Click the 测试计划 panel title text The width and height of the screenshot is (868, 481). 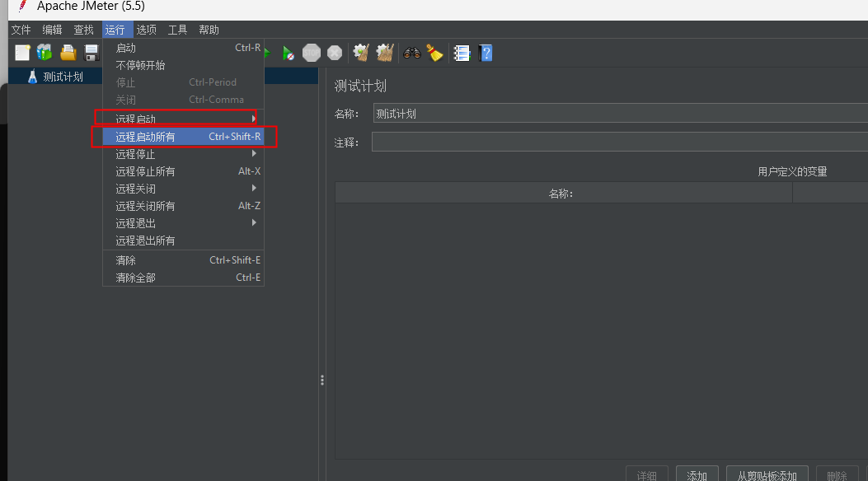[x=360, y=86]
